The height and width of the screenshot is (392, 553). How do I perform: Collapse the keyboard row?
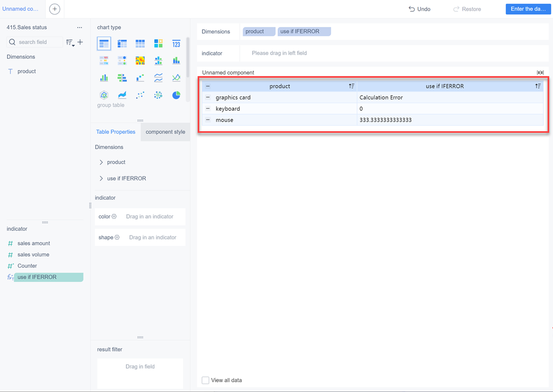click(x=208, y=109)
